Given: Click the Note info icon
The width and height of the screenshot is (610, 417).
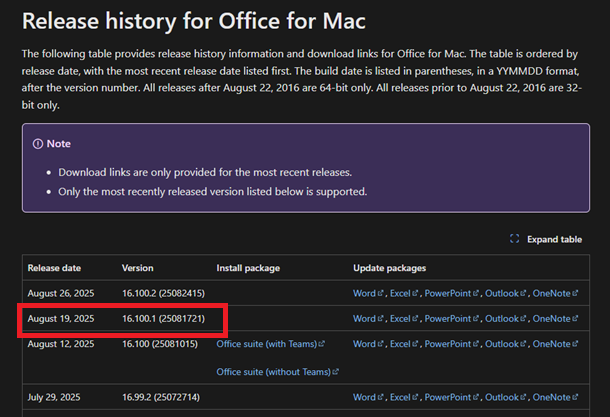Looking at the screenshot, I should [x=38, y=144].
